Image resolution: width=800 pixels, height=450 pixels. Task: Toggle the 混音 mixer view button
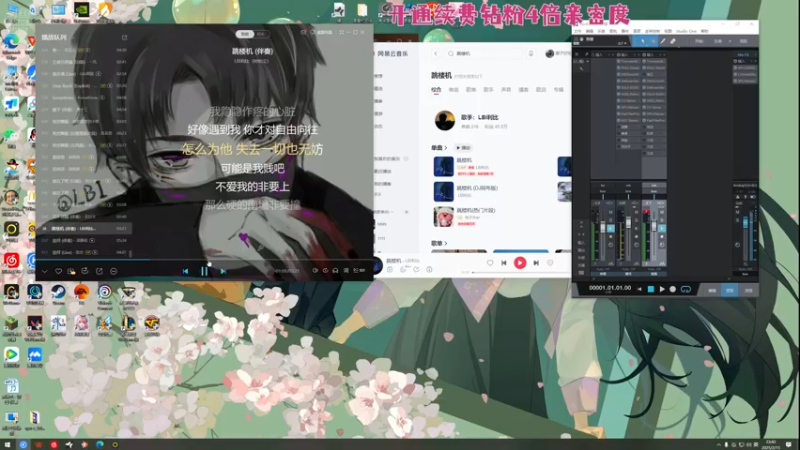click(730, 290)
